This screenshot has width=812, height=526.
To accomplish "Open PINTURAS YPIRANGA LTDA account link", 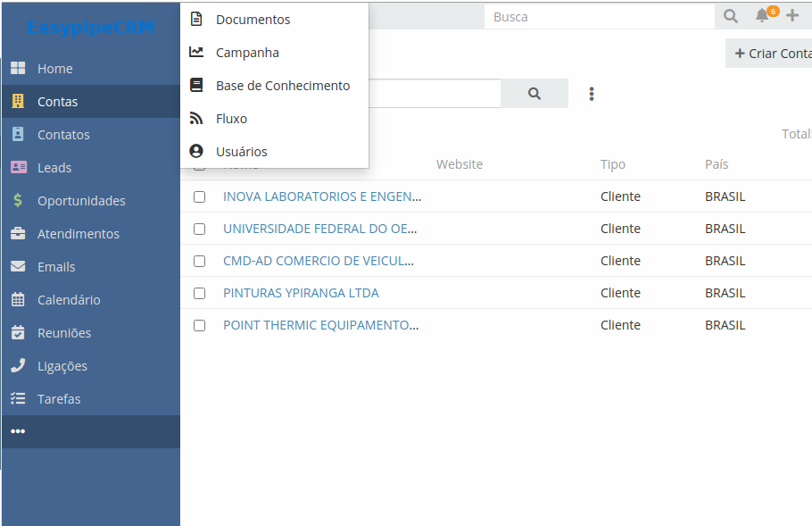I will pos(301,293).
